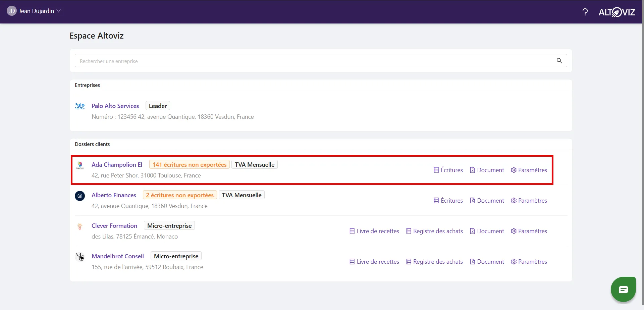The width and height of the screenshot is (644, 310).
Task: Expand the Jean Dujardin account menu
Action: (40, 11)
